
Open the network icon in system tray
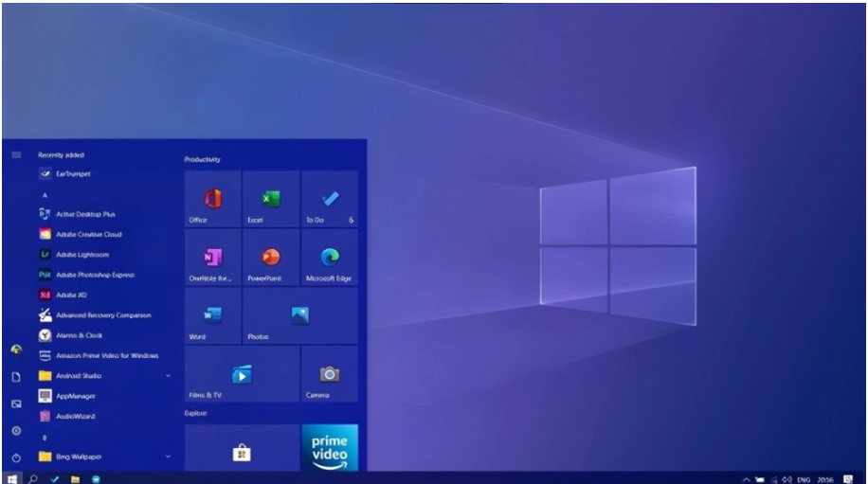tap(774, 479)
